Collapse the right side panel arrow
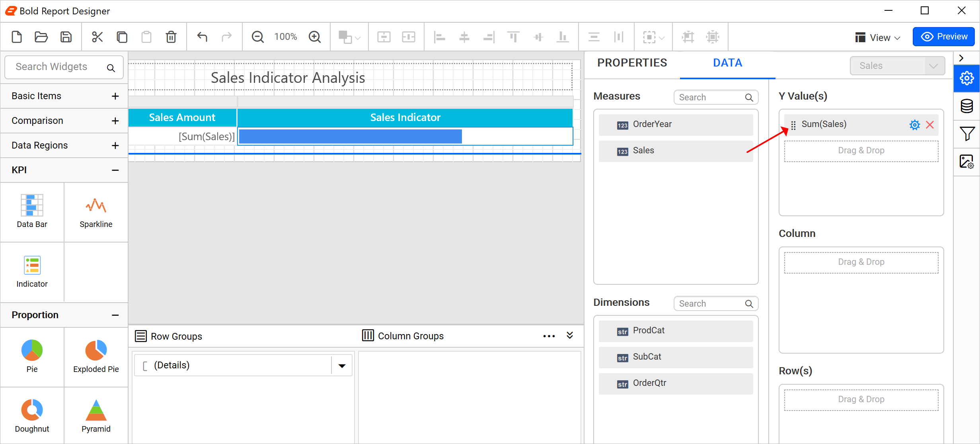The width and height of the screenshot is (980, 444). (962, 58)
